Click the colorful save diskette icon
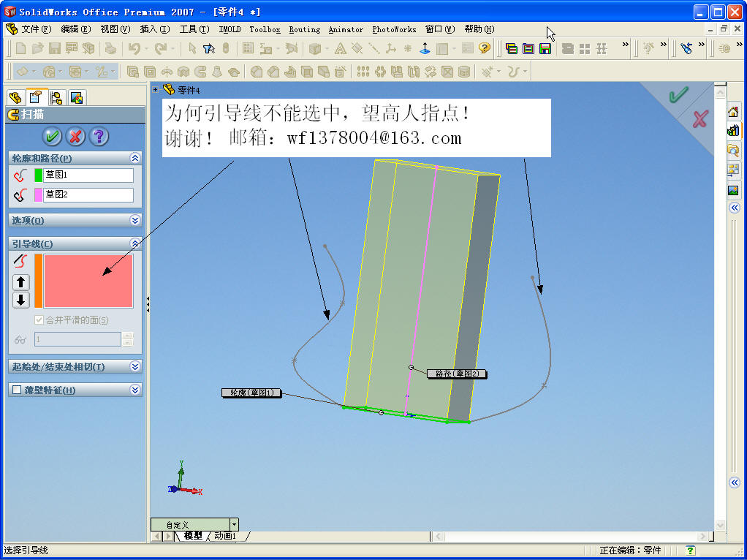The image size is (747, 560). (545, 48)
